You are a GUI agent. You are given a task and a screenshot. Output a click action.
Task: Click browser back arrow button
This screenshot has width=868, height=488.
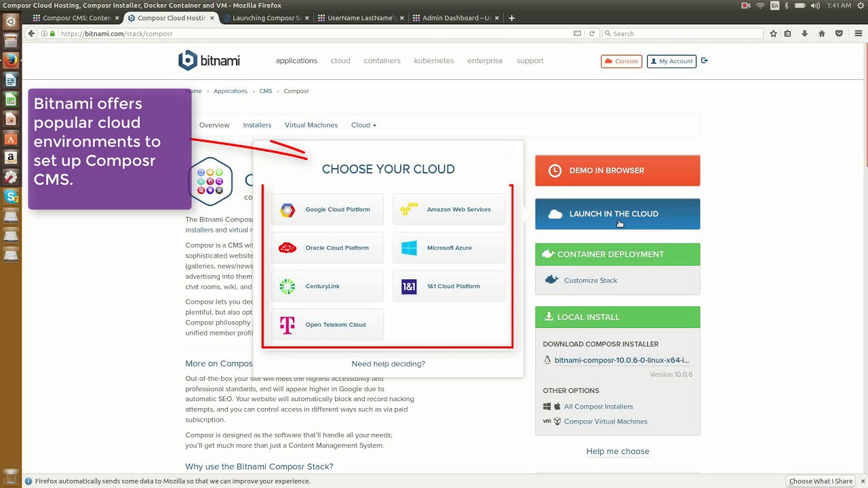point(31,33)
